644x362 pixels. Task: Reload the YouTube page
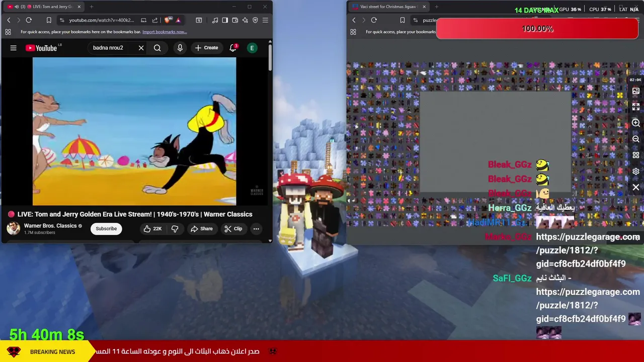coord(29,20)
